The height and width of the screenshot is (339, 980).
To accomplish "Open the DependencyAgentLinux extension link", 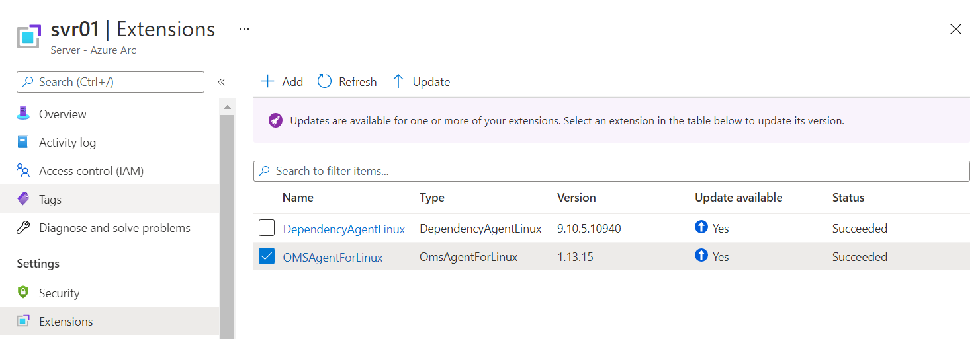I will (x=343, y=229).
